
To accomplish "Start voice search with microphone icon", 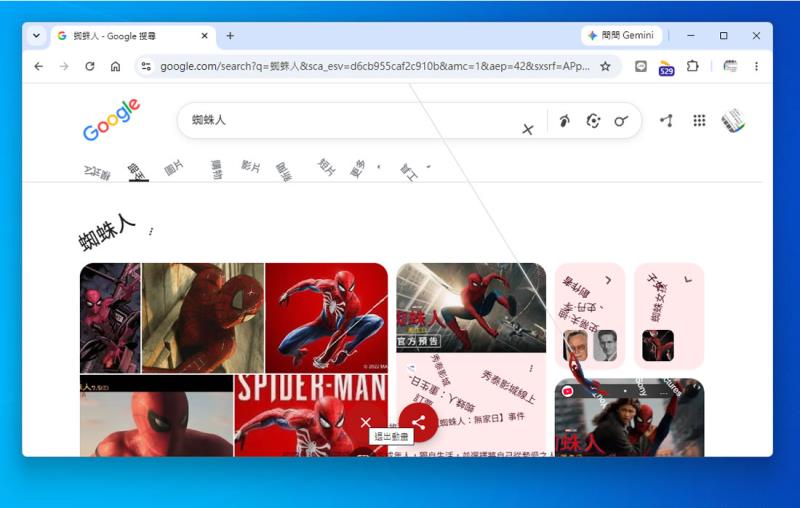I will click(564, 121).
